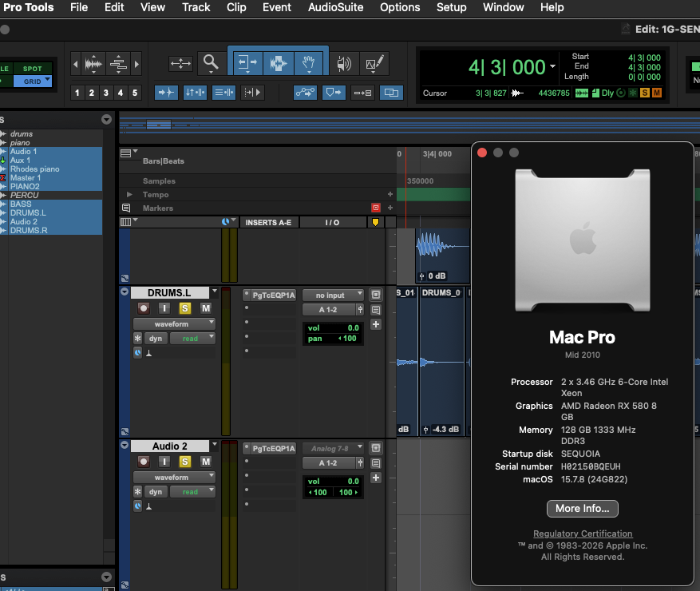Click the main counter 4|3|000 display
The height and width of the screenshot is (591, 700).
click(507, 67)
